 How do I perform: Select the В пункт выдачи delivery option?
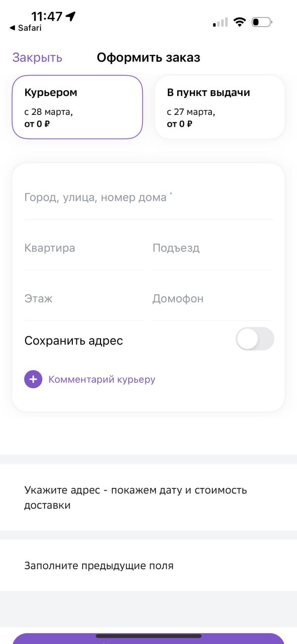coord(219,107)
